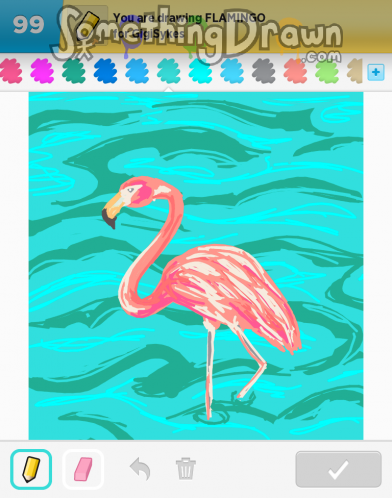This screenshot has width=392, height=498.
Task: Pick the salmon coral color swatch
Action: (295, 71)
